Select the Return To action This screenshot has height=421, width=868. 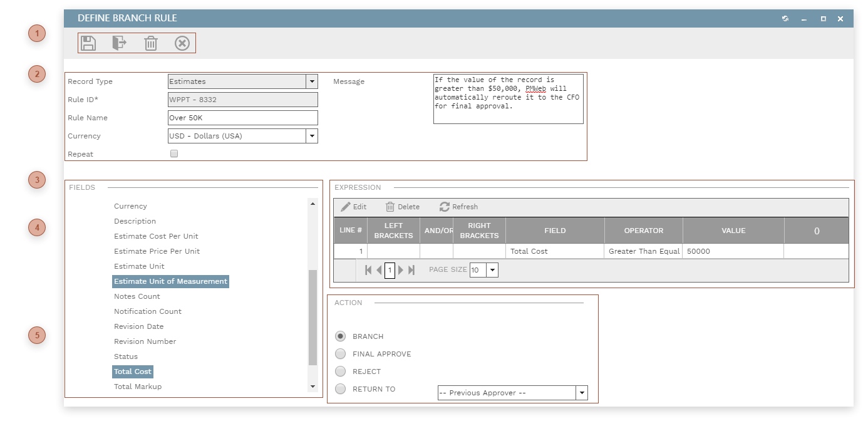click(x=340, y=388)
